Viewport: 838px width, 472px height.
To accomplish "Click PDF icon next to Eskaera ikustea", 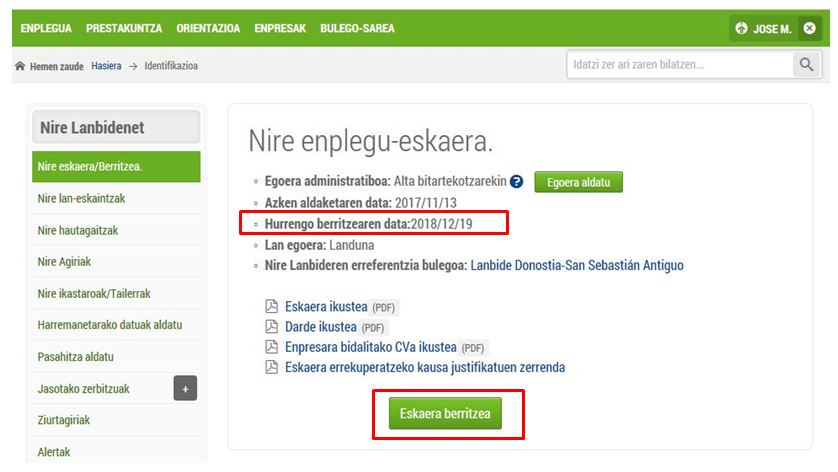I will pyautogui.click(x=271, y=307).
